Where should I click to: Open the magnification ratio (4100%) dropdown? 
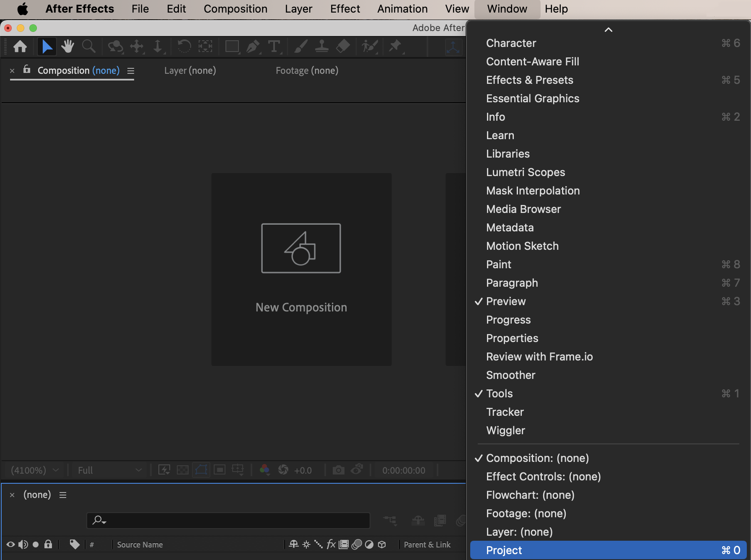(x=34, y=470)
